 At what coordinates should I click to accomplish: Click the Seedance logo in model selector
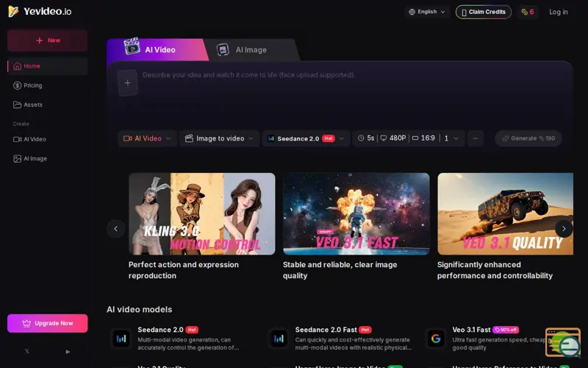click(x=270, y=138)
